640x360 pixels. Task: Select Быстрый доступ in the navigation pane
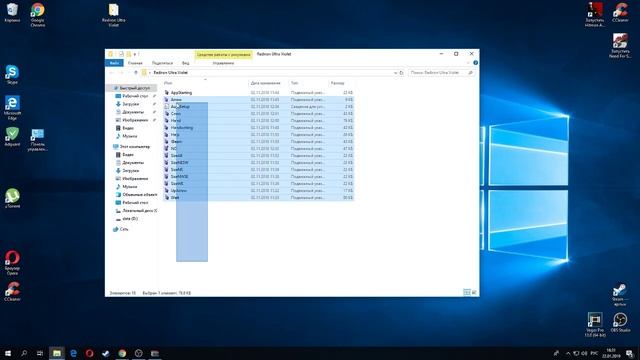[x=131, y=88]
